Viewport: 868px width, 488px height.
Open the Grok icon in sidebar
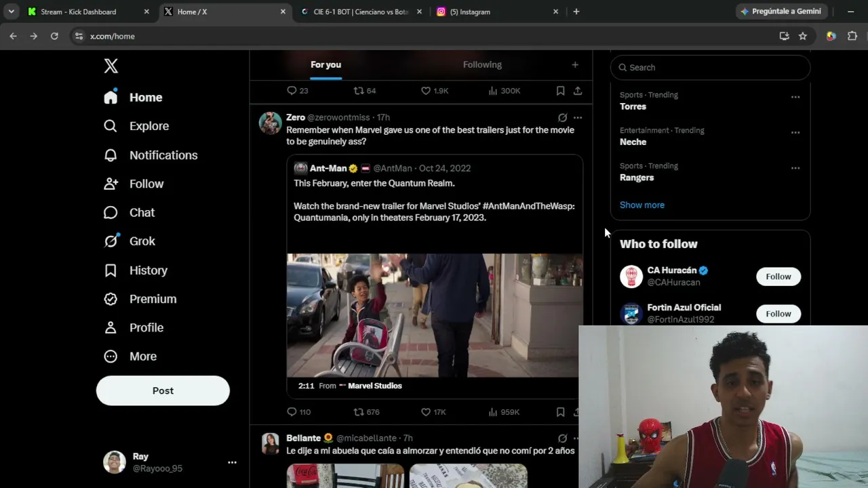point(111,241)
